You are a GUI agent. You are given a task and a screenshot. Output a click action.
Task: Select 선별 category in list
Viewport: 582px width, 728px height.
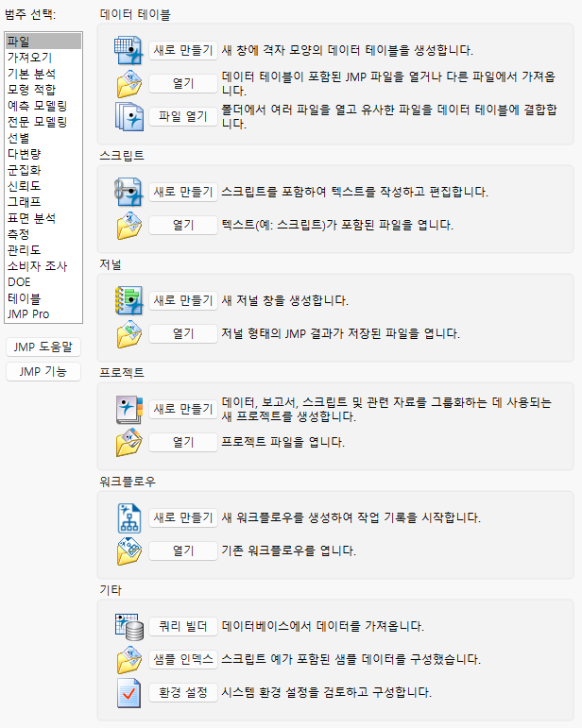pos(43,138)
